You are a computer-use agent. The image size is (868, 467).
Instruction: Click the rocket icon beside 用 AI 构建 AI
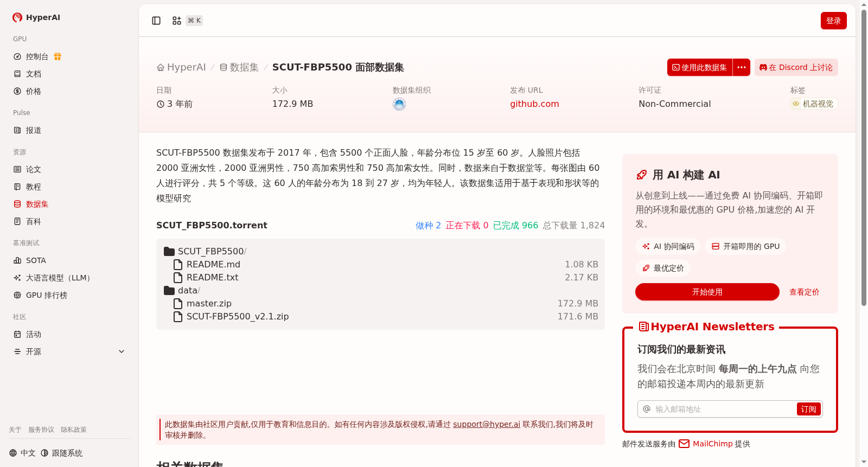pyautogui.click(x=642, y=175)
